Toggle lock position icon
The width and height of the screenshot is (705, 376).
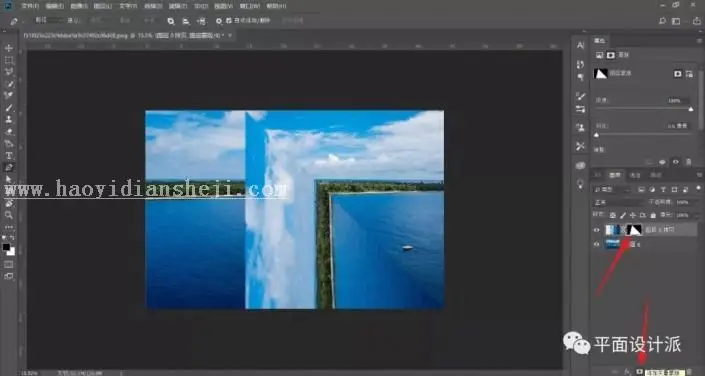point(633,215)
